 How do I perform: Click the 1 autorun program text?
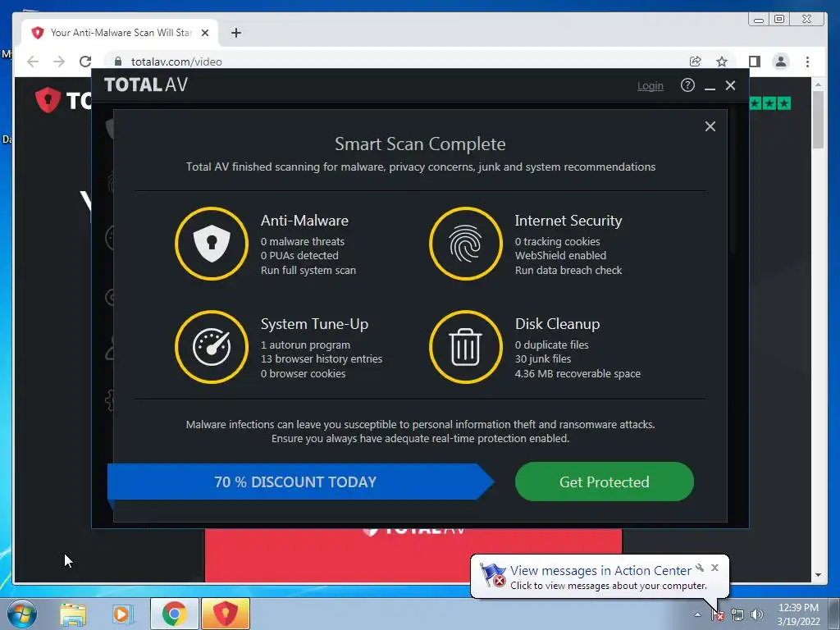tap(305, 345)
